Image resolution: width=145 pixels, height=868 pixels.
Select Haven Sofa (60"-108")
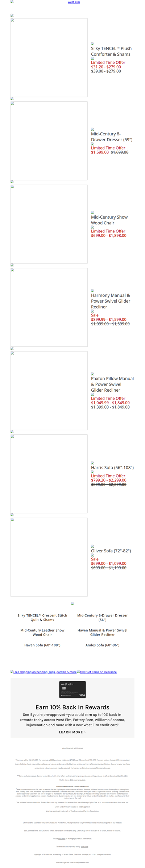coord(42,645)
